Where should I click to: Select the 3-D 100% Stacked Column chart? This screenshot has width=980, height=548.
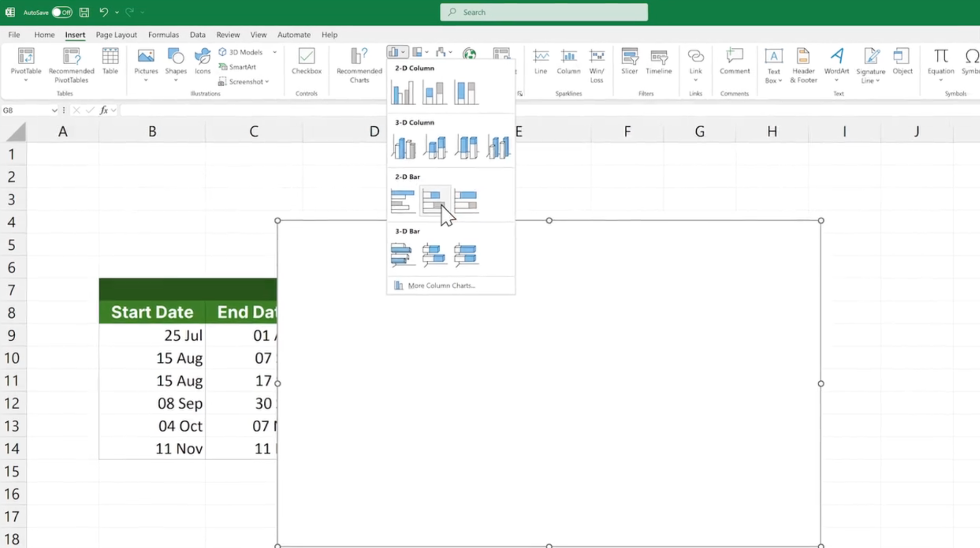(467, 147)
